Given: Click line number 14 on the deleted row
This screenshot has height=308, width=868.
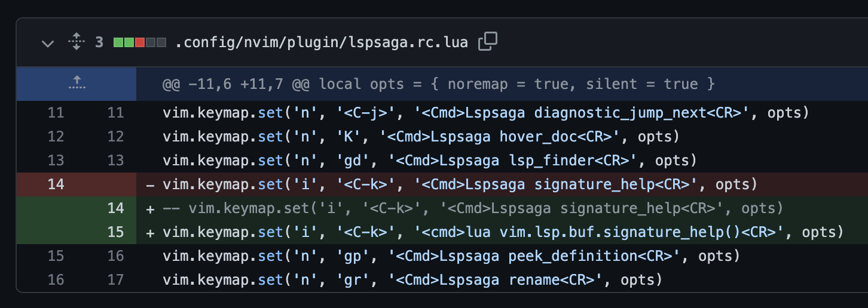Looking at the screenshot, I should tap(56, 184).
